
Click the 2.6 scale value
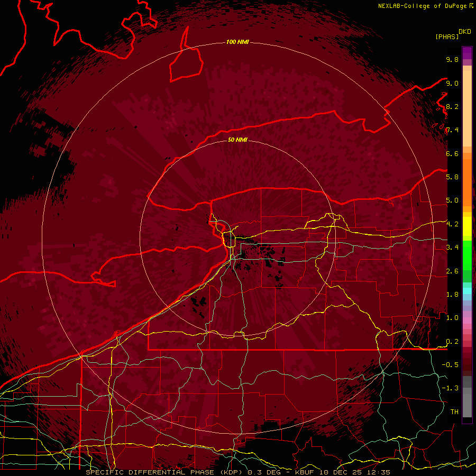pyautogui.click(x=452, y=271)
